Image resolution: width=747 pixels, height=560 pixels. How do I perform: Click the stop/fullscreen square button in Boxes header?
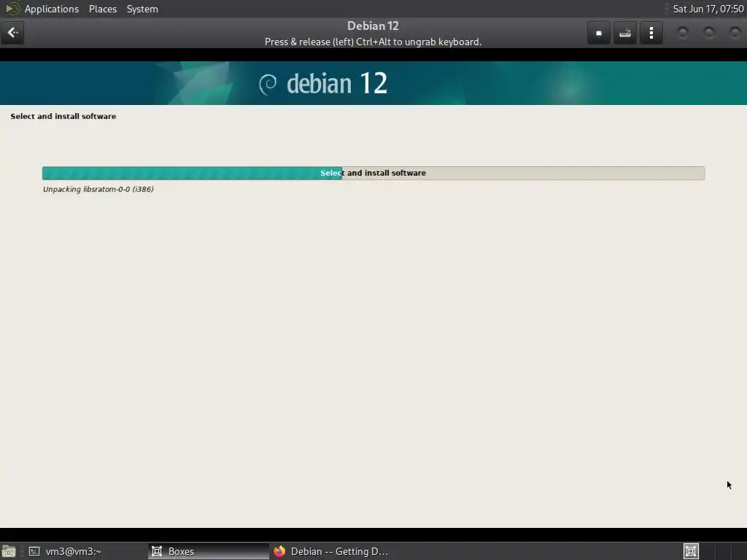[x=599, y=33]
